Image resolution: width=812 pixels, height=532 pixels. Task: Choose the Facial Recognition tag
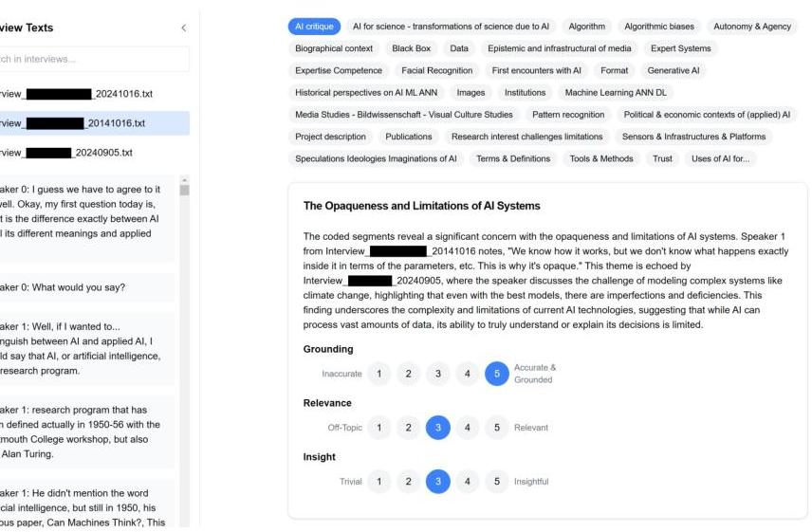[x=437, y=70]
